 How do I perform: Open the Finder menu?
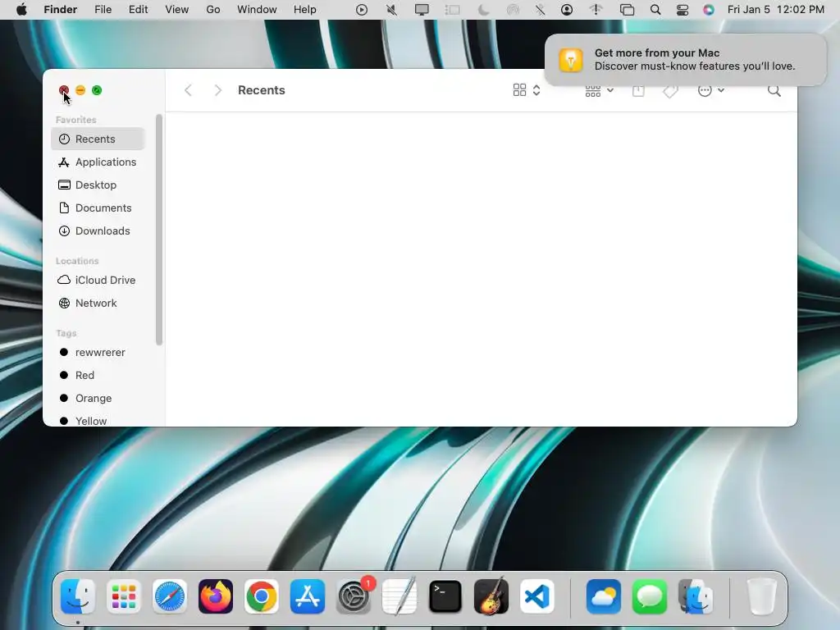(60, 10)
